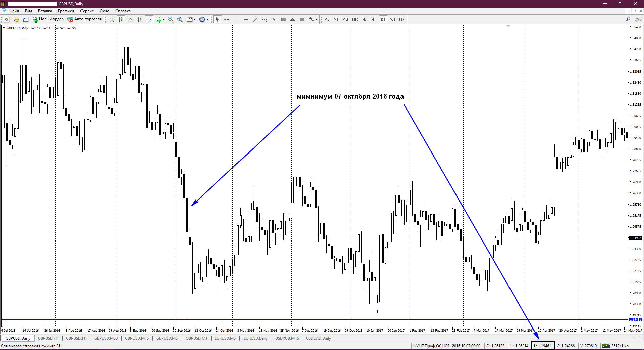Select the Vertical Line tool
This screenshot has height=350, width=644.
coord(236,19)
